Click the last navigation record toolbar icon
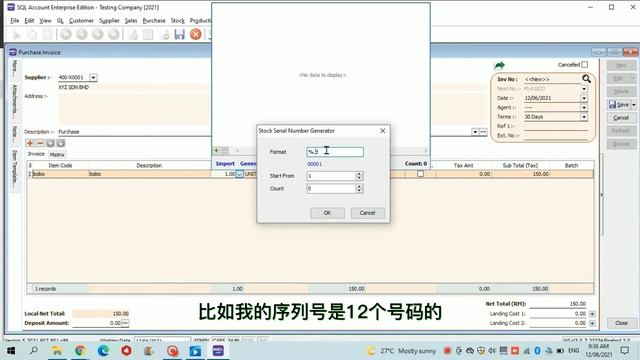 113,34
